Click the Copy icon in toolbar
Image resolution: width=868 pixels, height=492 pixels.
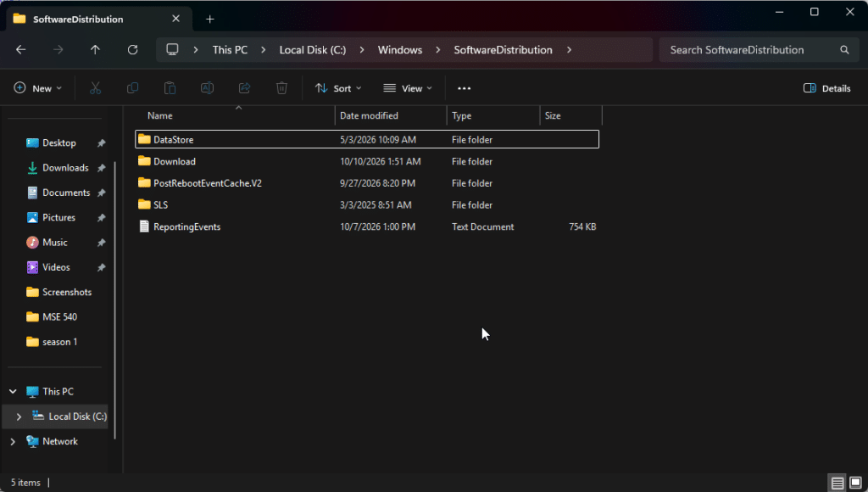click(133, 88)
